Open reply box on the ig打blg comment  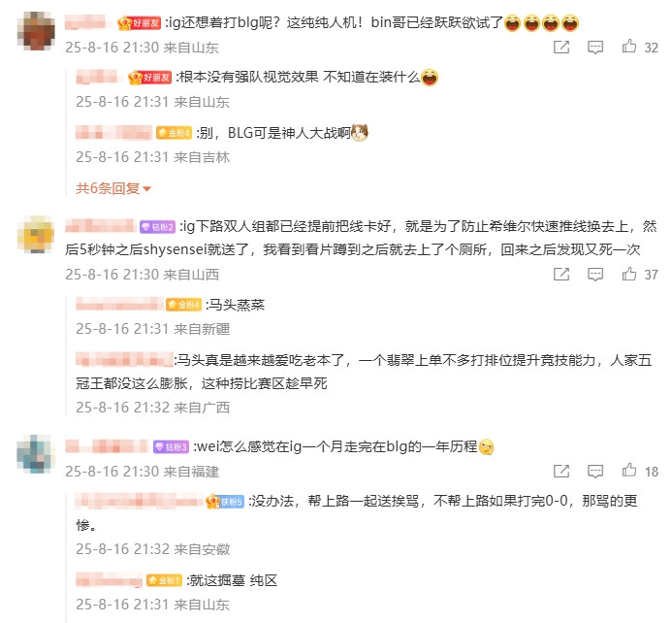pos(595,48)
